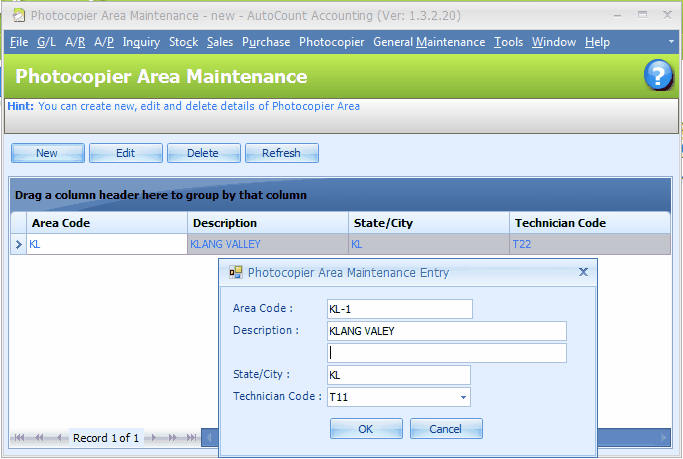Open the Stock menu
The image size is (683, 459).
point(183,42)
